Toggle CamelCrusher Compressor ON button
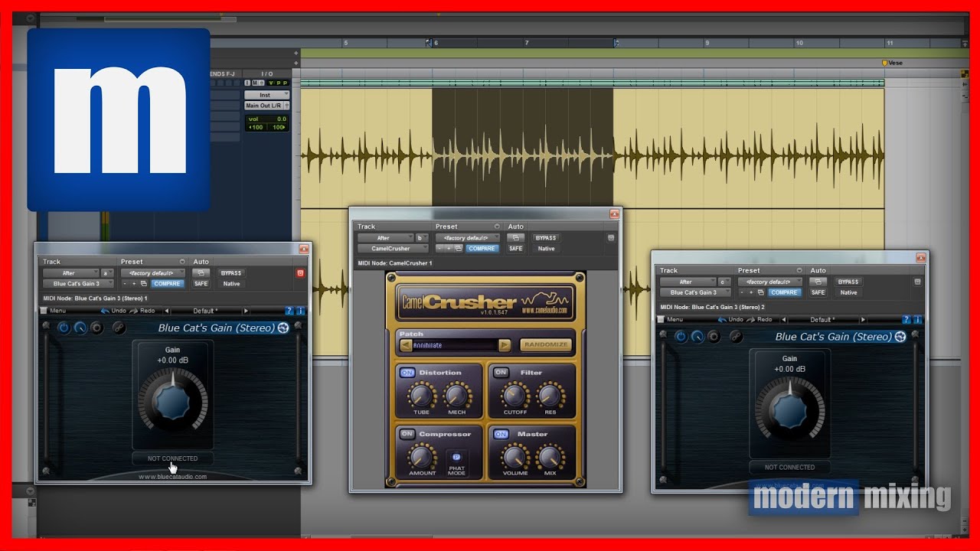Screen dimensions: 980x551 click(x=407, y=434)
